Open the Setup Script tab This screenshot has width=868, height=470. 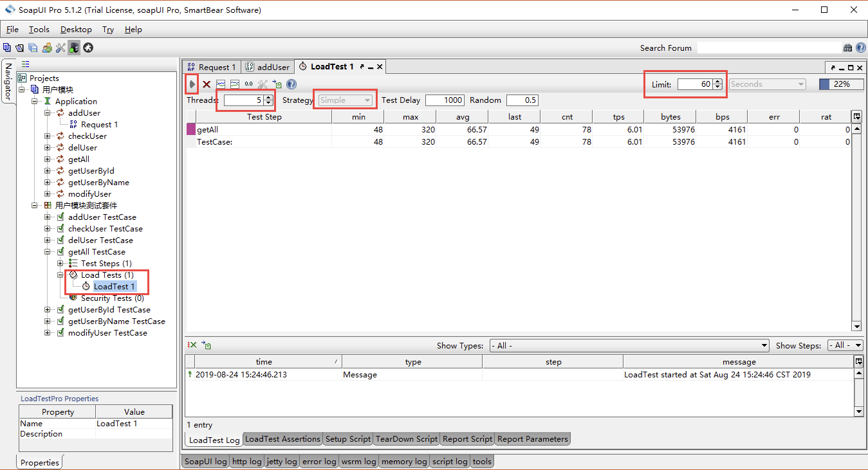348,438
